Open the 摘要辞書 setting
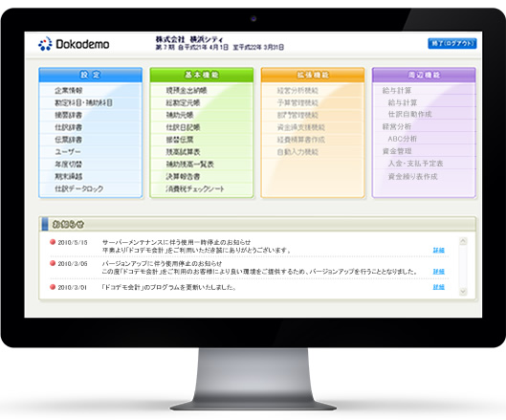The height and width of the screenshot is (420, 506). [x=69, y=115]
